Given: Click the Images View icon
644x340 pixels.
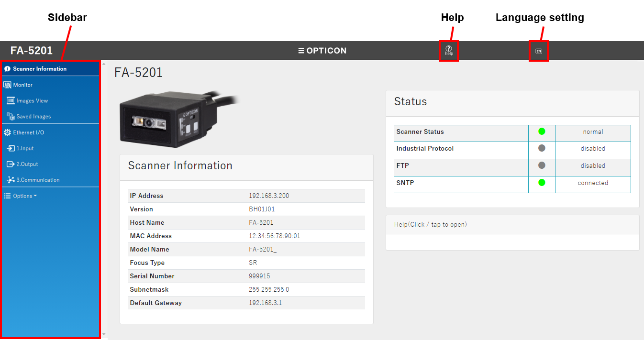Looking at the screenshot, I should click(x=11, y=101).
